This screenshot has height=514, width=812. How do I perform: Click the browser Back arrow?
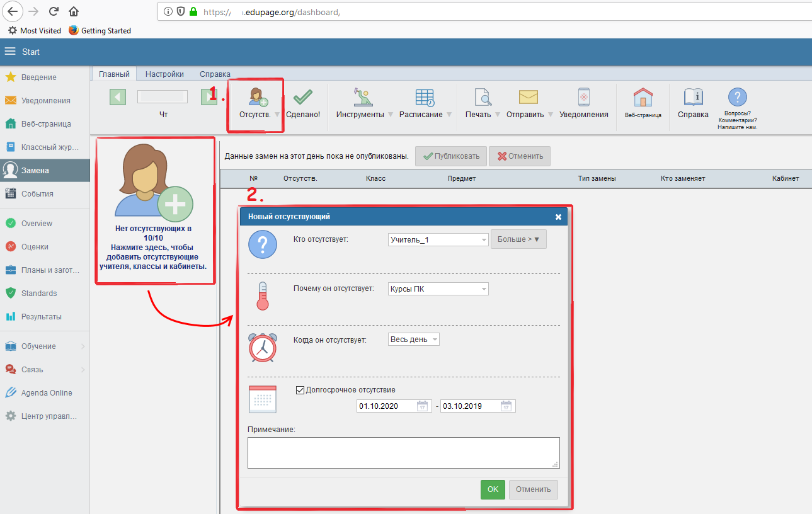pyautogui.click(x=14, y=11)
